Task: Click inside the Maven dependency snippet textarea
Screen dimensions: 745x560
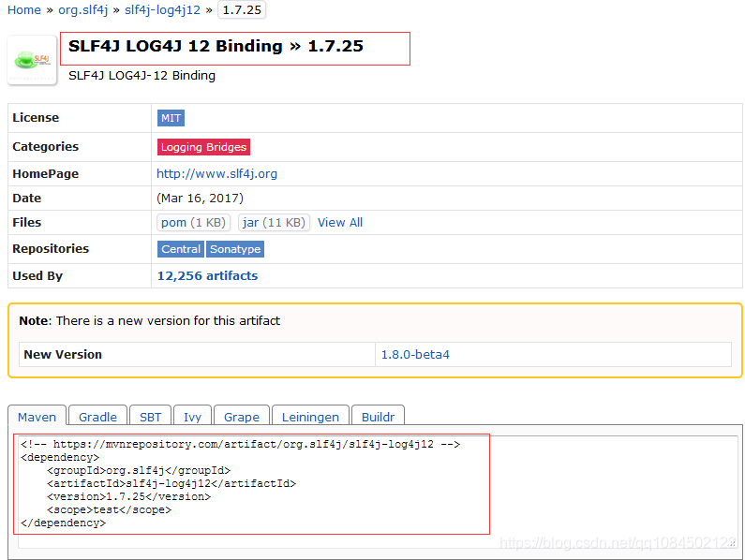Action: pos(378,492)
